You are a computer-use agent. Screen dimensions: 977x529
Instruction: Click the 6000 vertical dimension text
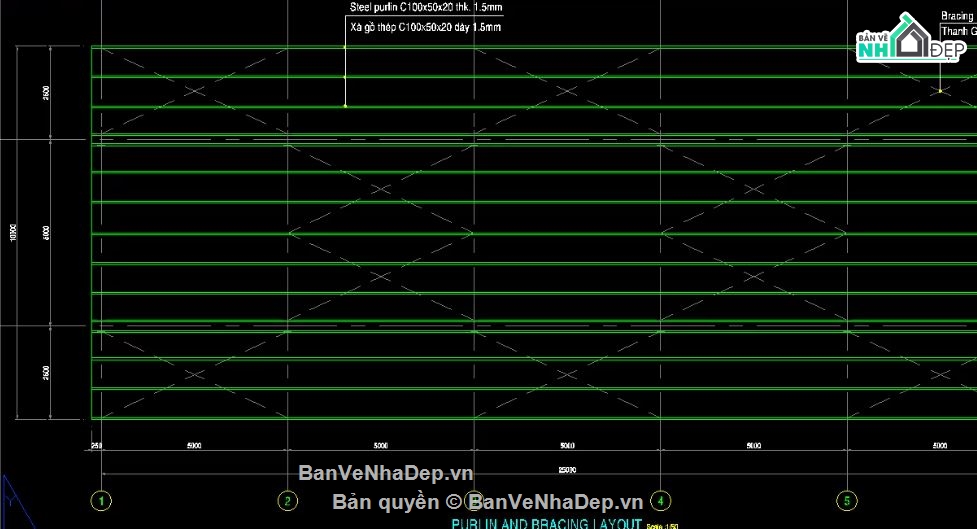coord(47,232)
